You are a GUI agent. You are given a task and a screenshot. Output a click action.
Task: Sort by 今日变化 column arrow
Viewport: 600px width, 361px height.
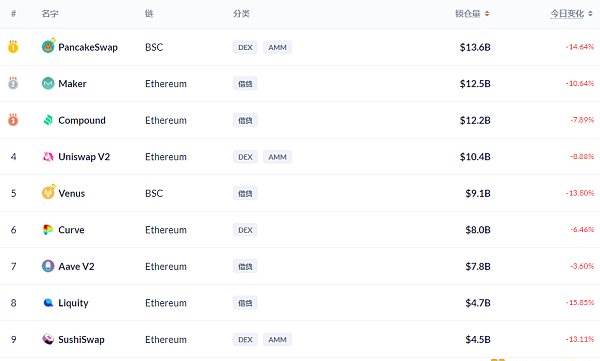[x=590, y=14]
